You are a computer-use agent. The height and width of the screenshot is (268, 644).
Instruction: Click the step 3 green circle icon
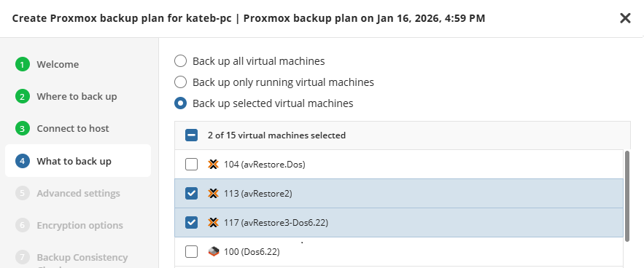(23, 128)
